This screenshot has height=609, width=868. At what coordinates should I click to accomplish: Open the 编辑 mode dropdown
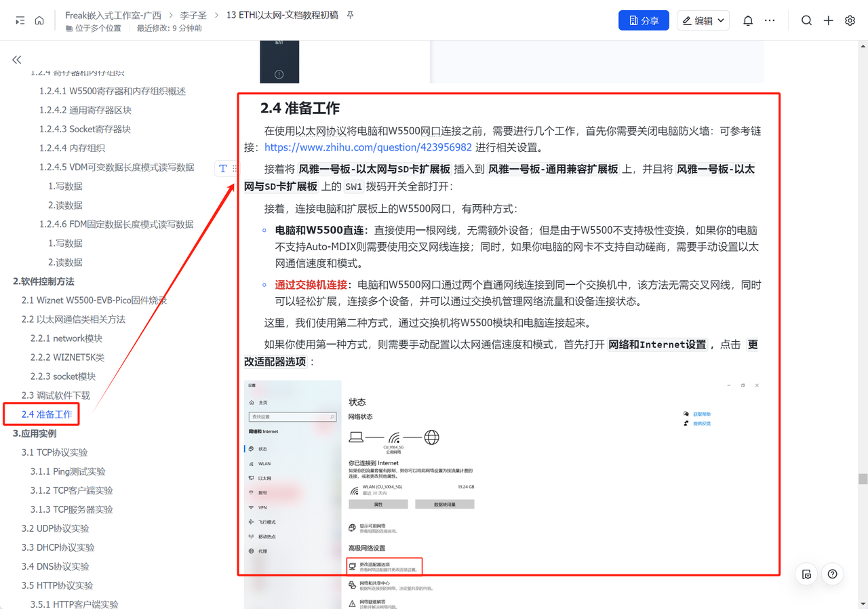pyautogui.click(x=703, y=20)
